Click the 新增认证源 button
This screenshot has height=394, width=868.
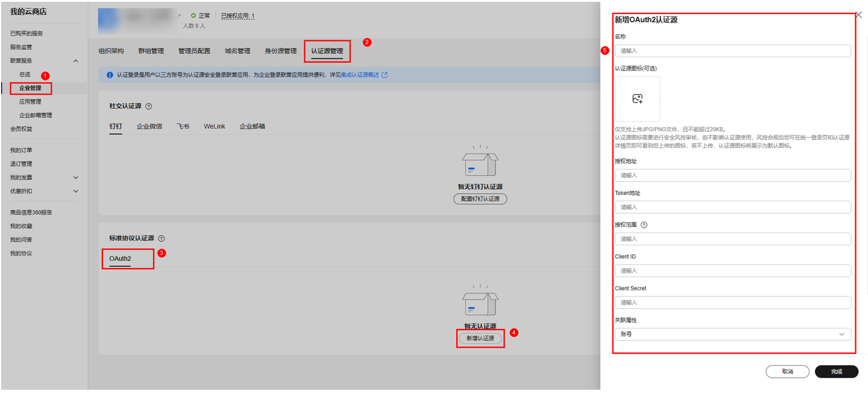[x=480, y=339]
